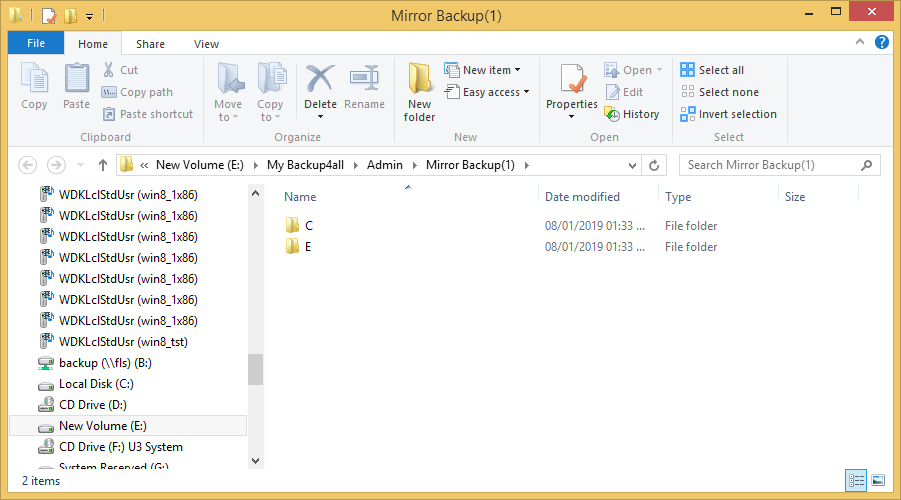Screen dimensions: 901x500
Task: Open the Move to menu
Action: click(x=228, y=92)
